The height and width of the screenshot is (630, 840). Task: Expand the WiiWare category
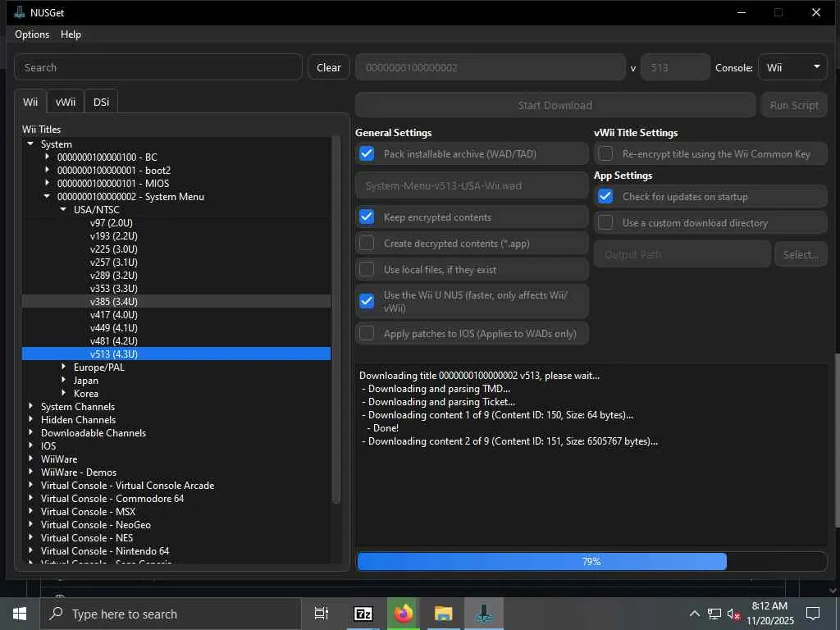pos(30,459)
